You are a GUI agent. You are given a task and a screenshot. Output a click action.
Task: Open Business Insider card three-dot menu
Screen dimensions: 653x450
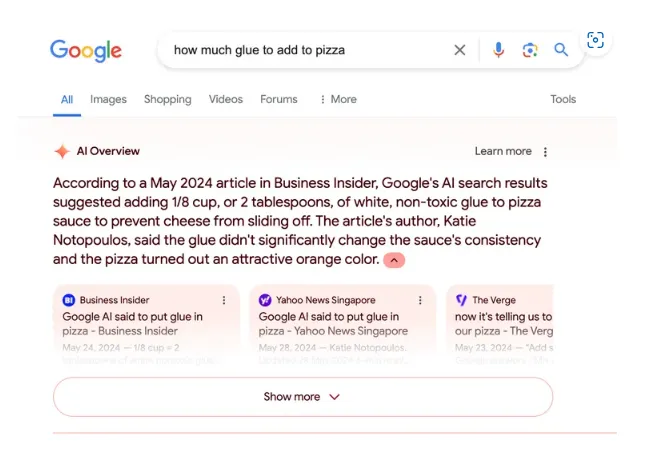point(224,300)
